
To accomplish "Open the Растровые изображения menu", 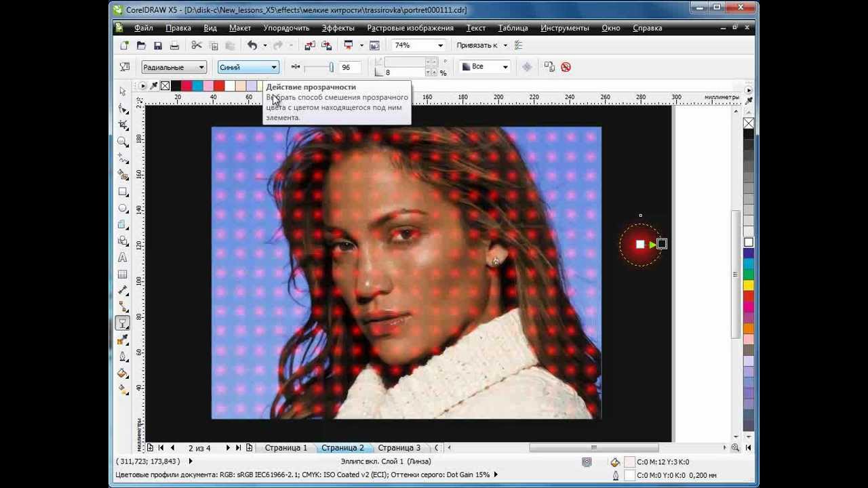I will 410,28.
